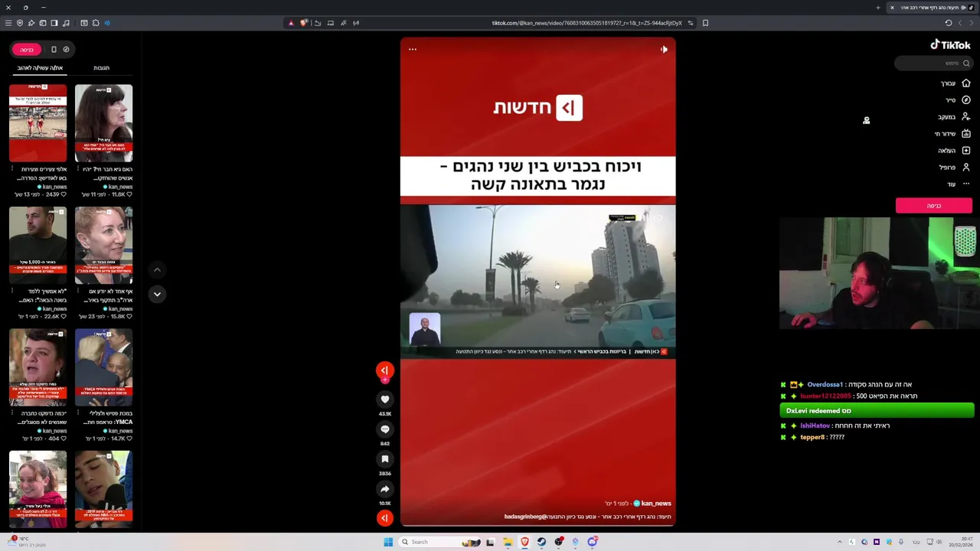Image resolution: width=980 pixels, height=551 pixels.
Task: Open the 'עבורך' For You page
Action: [x=955, y=83]
